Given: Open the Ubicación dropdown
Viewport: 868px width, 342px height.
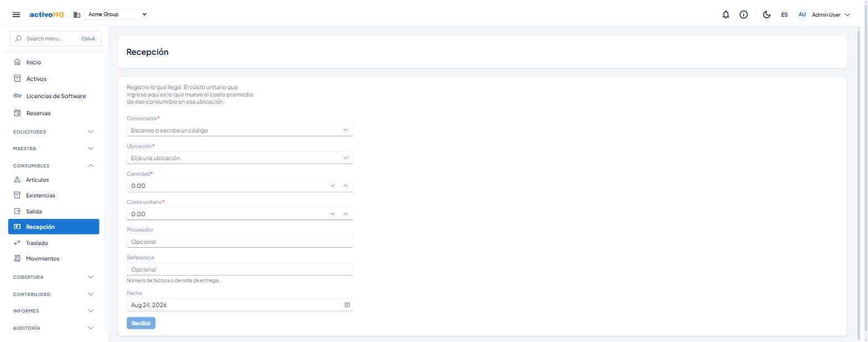Looking at the screenshot, I should 240,158.
